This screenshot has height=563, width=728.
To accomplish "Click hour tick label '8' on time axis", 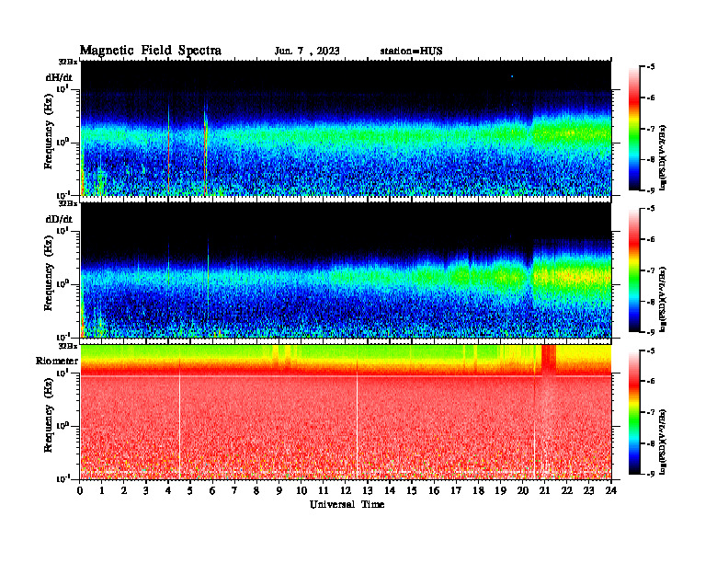I will pyautogui.click(x=256, y=490).
